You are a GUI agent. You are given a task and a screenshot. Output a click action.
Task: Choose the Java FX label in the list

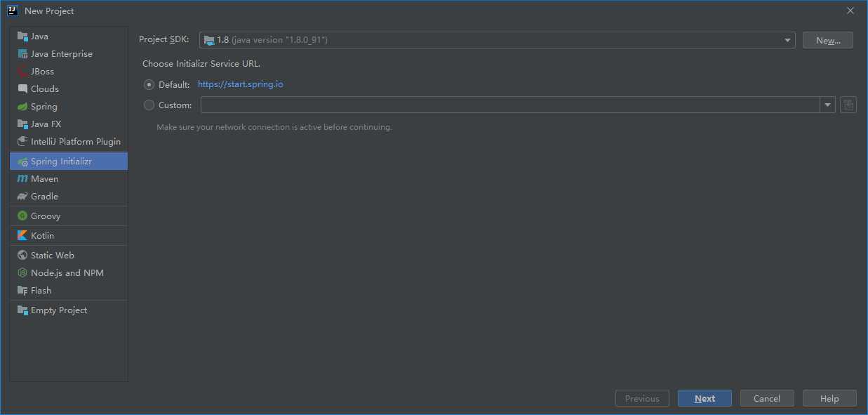point(46,124)
